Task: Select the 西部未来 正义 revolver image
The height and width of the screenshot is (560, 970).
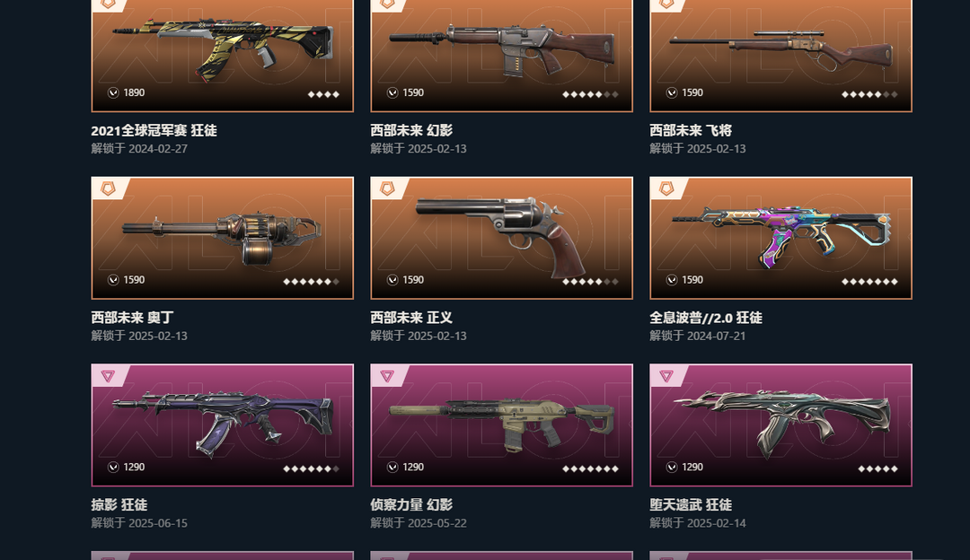Action: (x=502, y=237)
